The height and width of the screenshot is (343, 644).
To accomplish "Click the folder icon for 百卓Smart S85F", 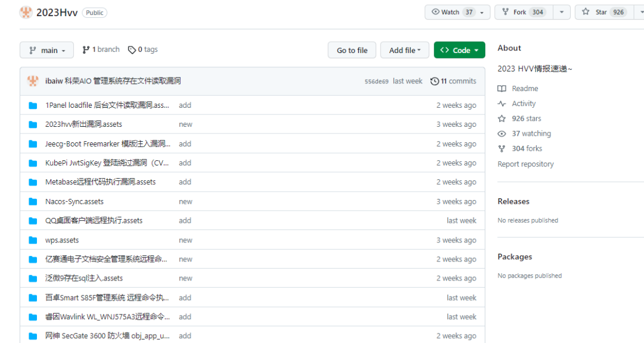I will [33, 298].
